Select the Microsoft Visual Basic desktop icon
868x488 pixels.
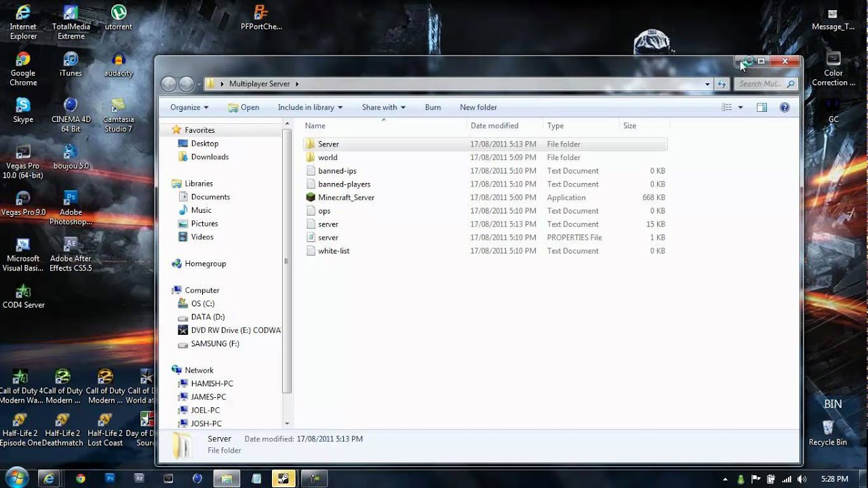point(23,254)
